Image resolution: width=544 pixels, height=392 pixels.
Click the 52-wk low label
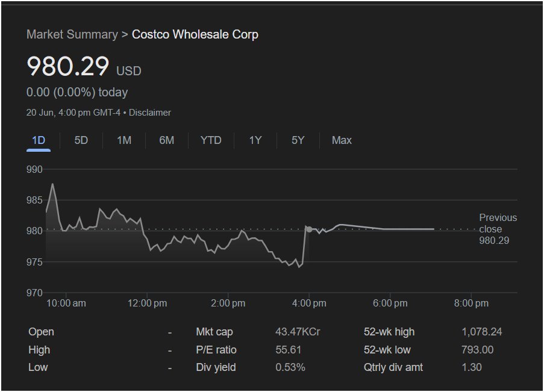pyautogui.click(x=387, y=350)
